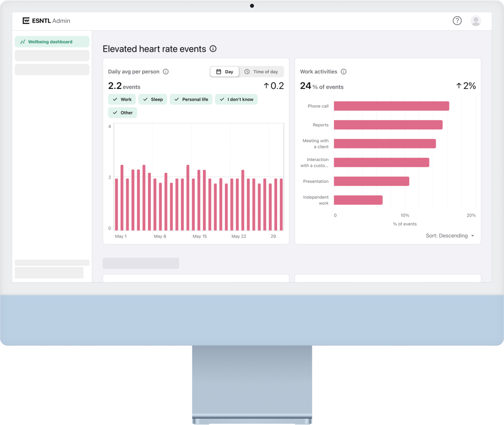Toggle the Personal life filter chip
This screenshot has height=425, width=504.
191,99
